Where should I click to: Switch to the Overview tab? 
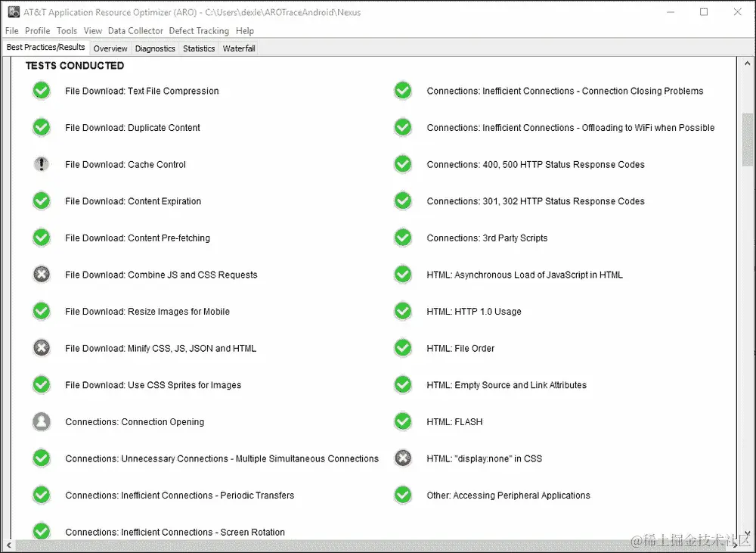[110, 48]
